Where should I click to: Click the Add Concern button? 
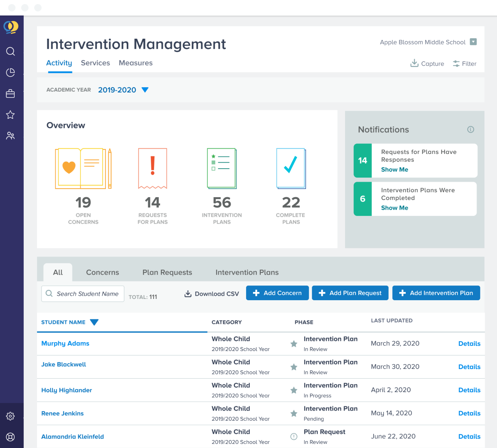click(277, 293)
